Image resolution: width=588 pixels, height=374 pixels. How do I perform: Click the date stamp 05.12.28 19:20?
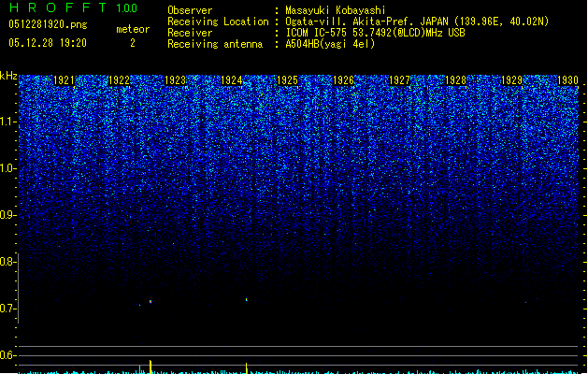pos(48,43)
